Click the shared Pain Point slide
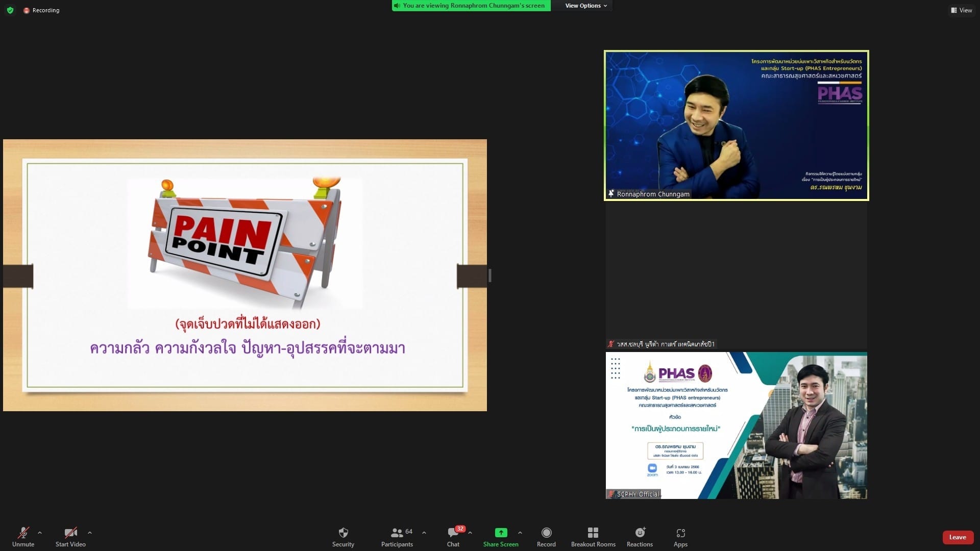This screenshot has width=980, height=551. [x=245, y=275]
